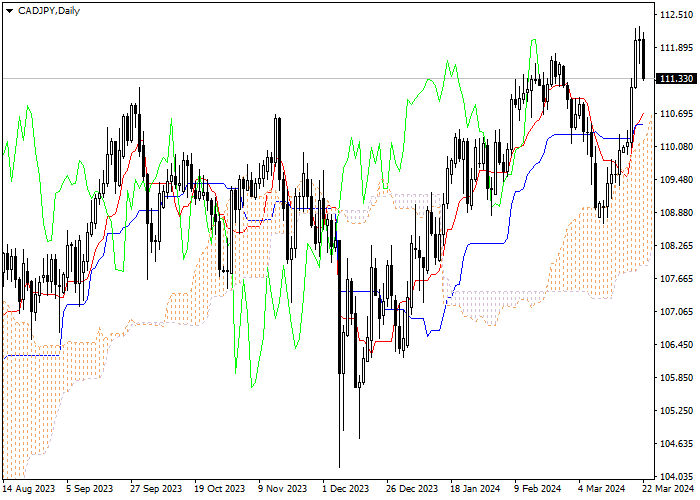Viewport: 700px width, 500px height.
Task: Open the chart menu triangle beside CADJPY
Action: (9, 11)
